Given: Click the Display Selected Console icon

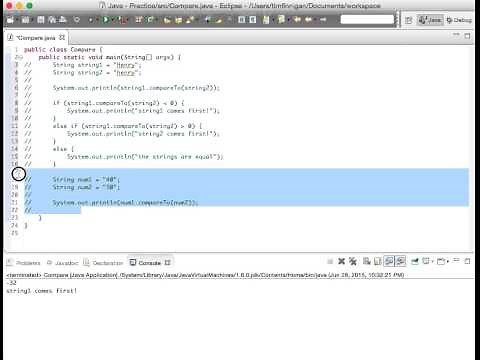Looking at the screenshot, I should tap(426, 261).
